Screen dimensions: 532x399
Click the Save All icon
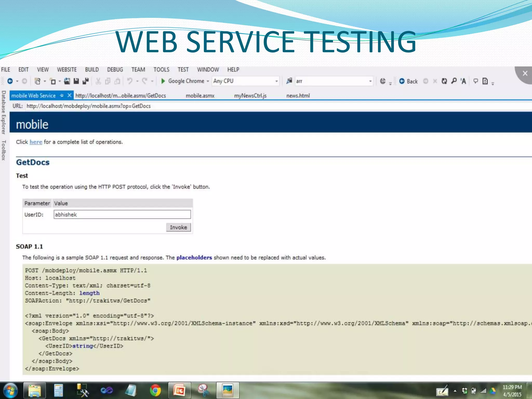click(x=86, y=81)
